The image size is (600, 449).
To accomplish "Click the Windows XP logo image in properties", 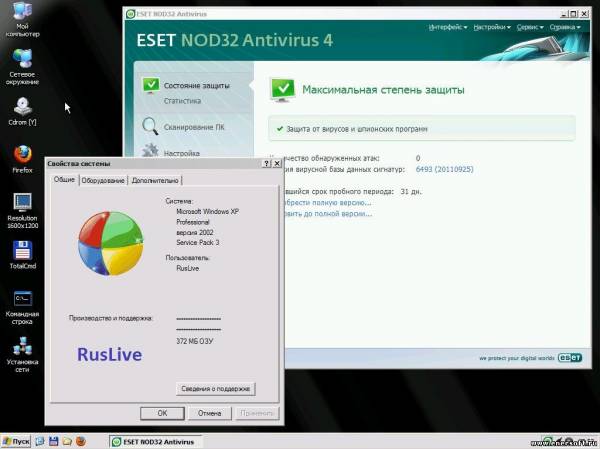I will tap(111, 243).
